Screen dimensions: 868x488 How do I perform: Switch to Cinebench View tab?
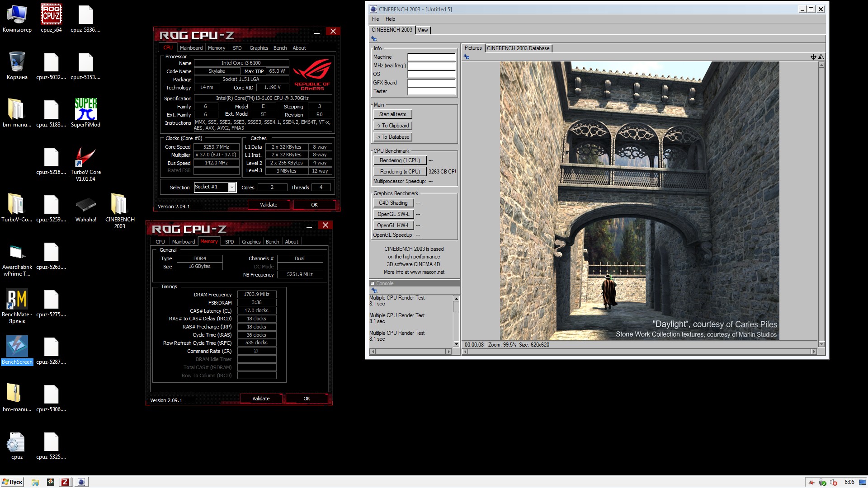423,30
